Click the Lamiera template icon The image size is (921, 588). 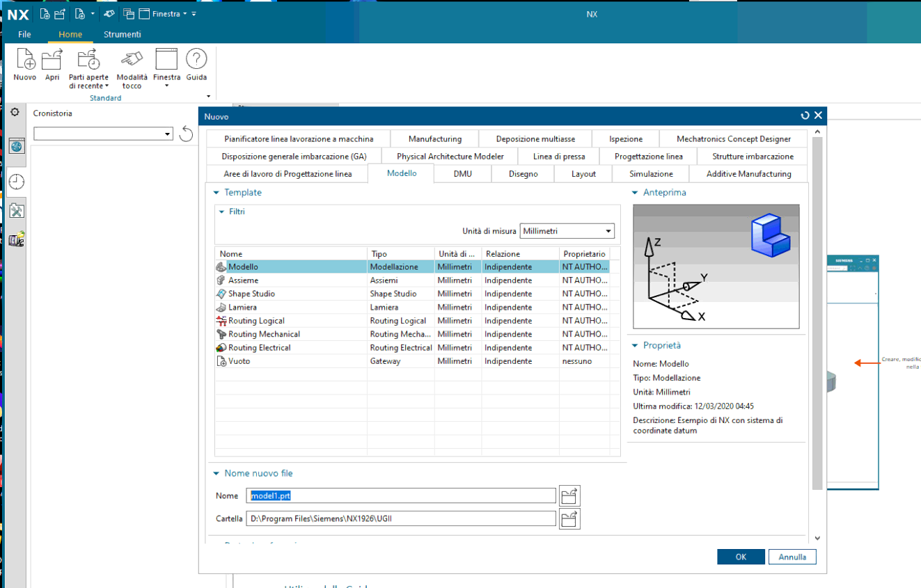[221, 307]
